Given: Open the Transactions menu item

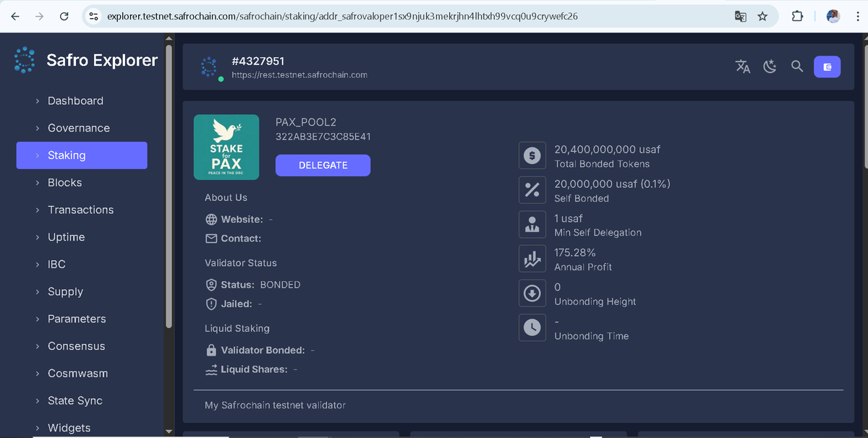Looking at the screenshot, I should click(81, 210).
